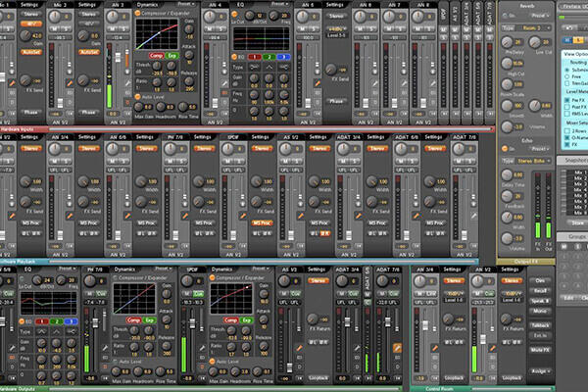Click highlighted wrench on output ADAT 7/8 channel
588x392 pixels.
pyautogui.click(x=397, y=348)
